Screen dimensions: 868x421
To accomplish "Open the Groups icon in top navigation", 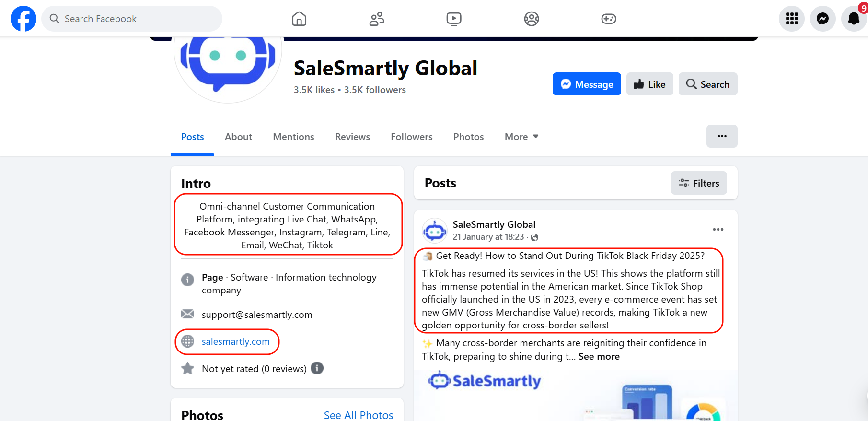I will click(531, 19).
